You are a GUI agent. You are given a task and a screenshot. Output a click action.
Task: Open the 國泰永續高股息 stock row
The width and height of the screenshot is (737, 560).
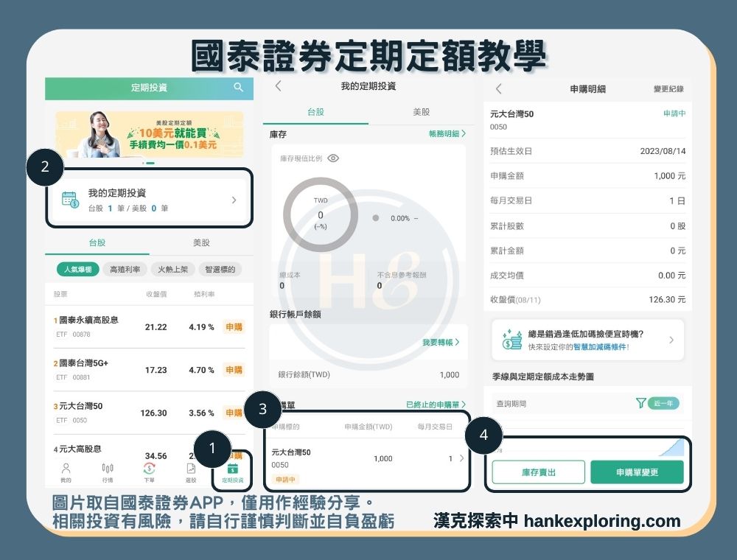click(150, 327)
